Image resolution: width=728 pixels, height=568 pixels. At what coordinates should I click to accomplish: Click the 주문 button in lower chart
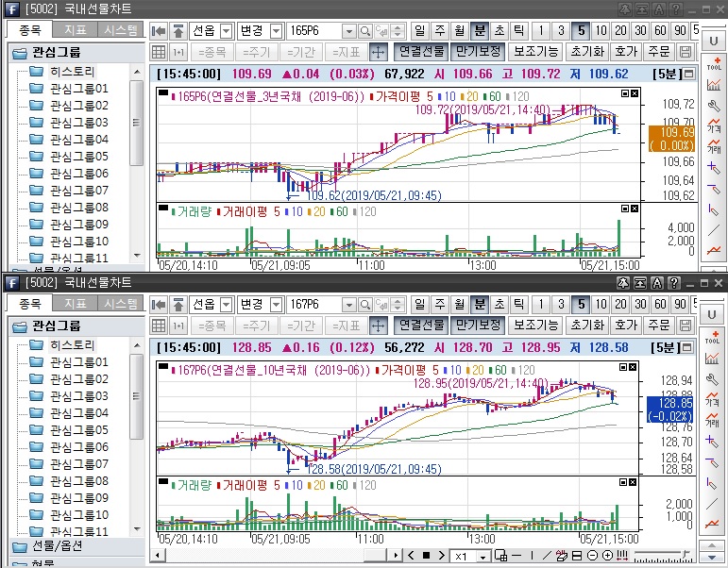pyautogui.click(x=659, y=326)
